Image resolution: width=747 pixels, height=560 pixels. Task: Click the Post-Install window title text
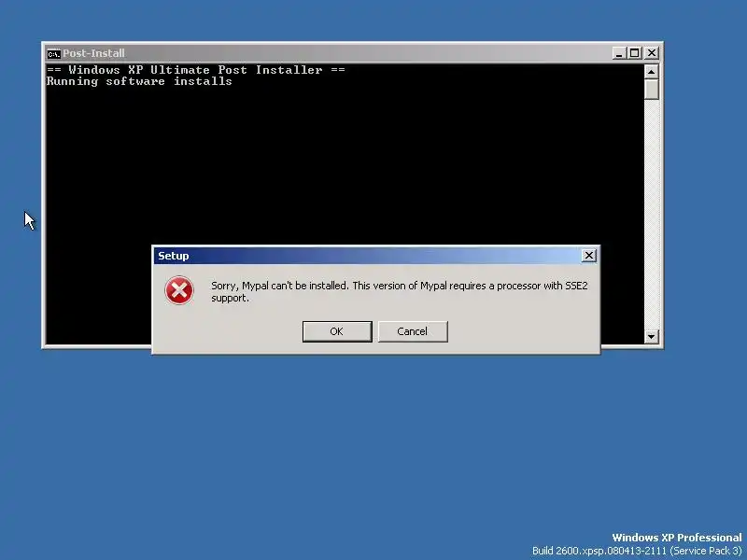94,53
